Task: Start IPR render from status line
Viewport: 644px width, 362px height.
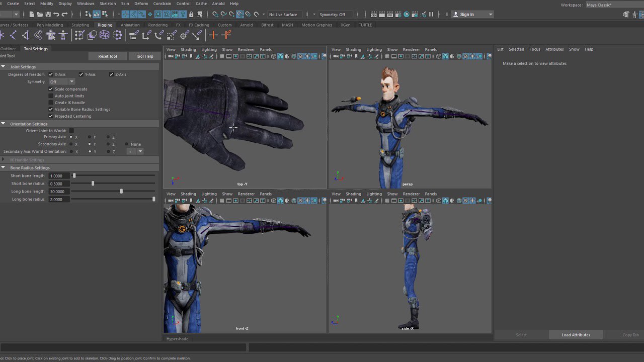Action: (390, 14)
